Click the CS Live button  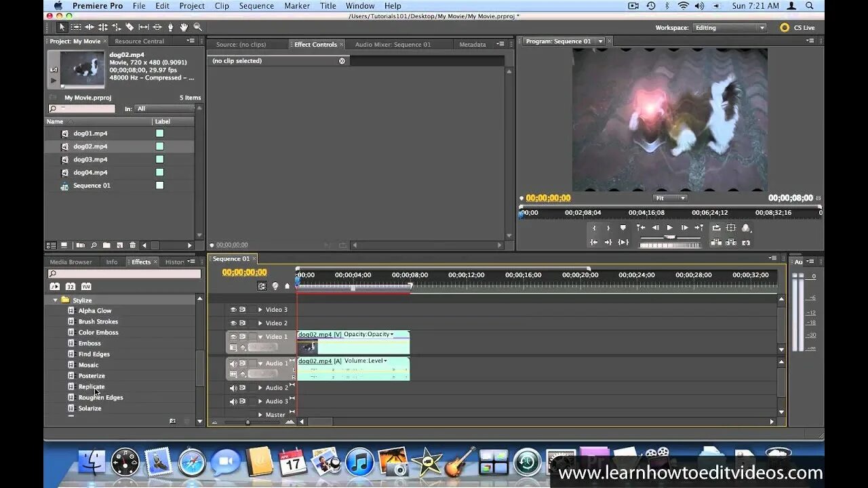pyautogui.click(x=797, y=28)
